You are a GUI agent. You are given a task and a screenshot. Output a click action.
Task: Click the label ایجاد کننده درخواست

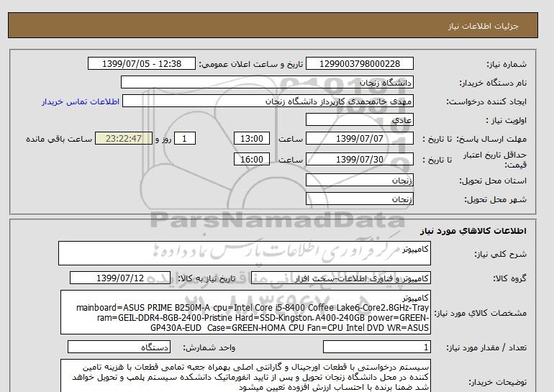[486, 101]
